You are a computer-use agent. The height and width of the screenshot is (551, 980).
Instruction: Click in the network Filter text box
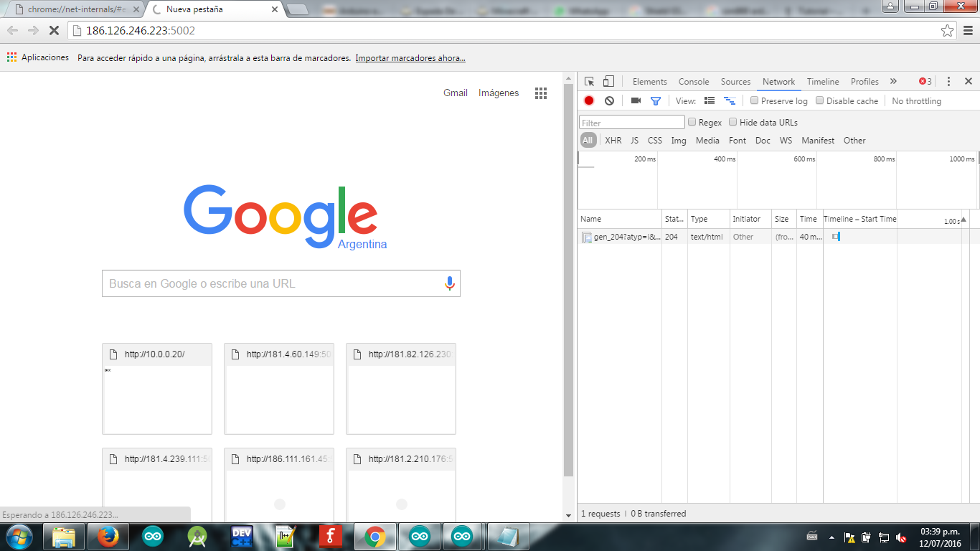point(632,123)
